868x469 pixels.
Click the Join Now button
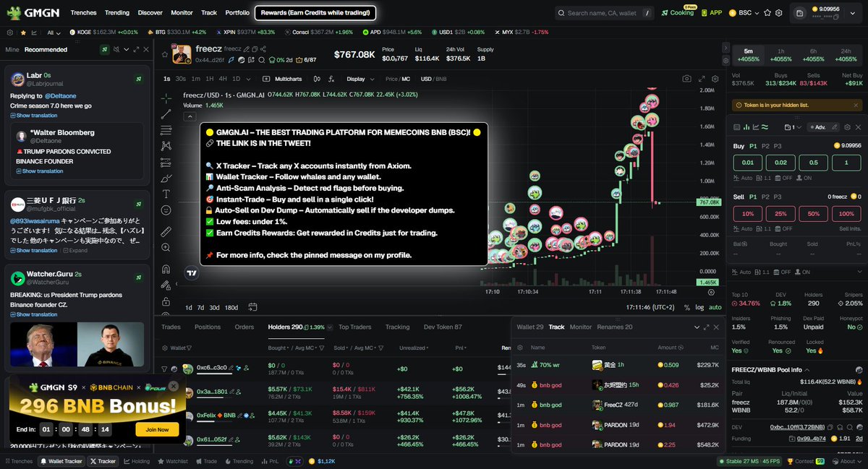(157, 429)
